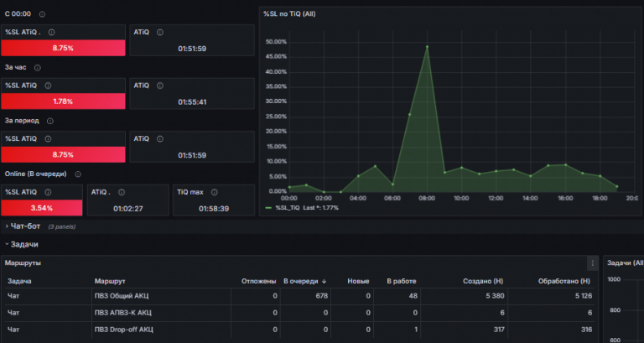The width and height of the screenshot is (644, 343).
Task: Click the 01:02:27 ATiQ value
Action: [128, 209]
